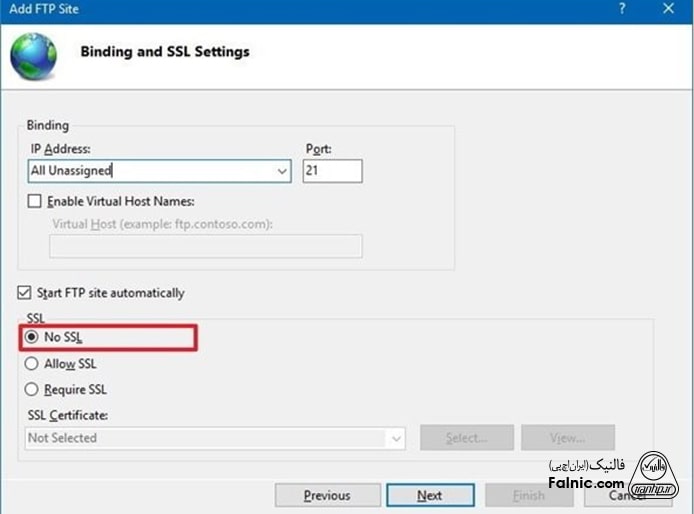Choose the Allow SSL radio button
This screenshot has width=694, height=514.
[32, 364]
